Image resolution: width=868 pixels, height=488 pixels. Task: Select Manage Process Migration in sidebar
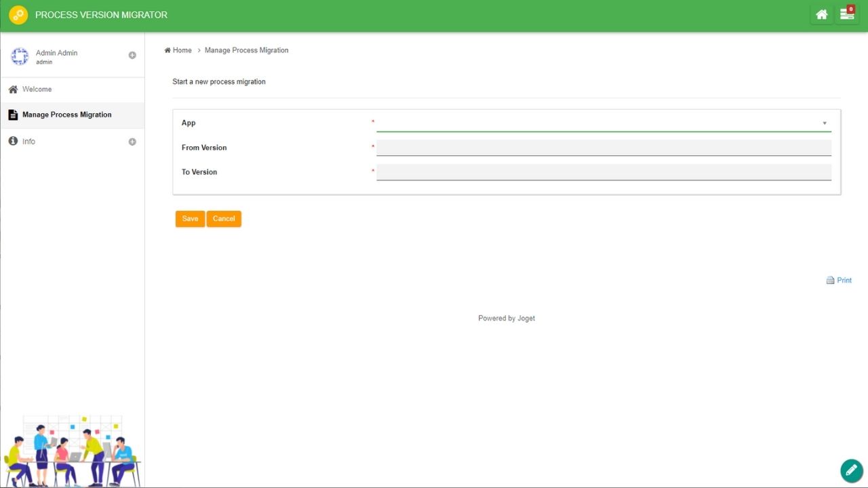click(x=66, y=115)
